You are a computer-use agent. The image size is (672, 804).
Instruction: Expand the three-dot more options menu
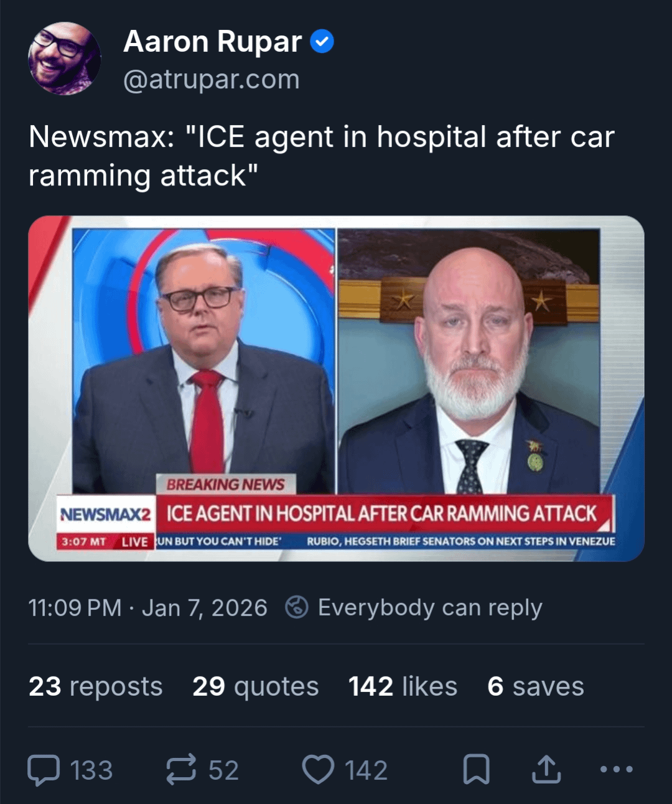tap(617, 770)
